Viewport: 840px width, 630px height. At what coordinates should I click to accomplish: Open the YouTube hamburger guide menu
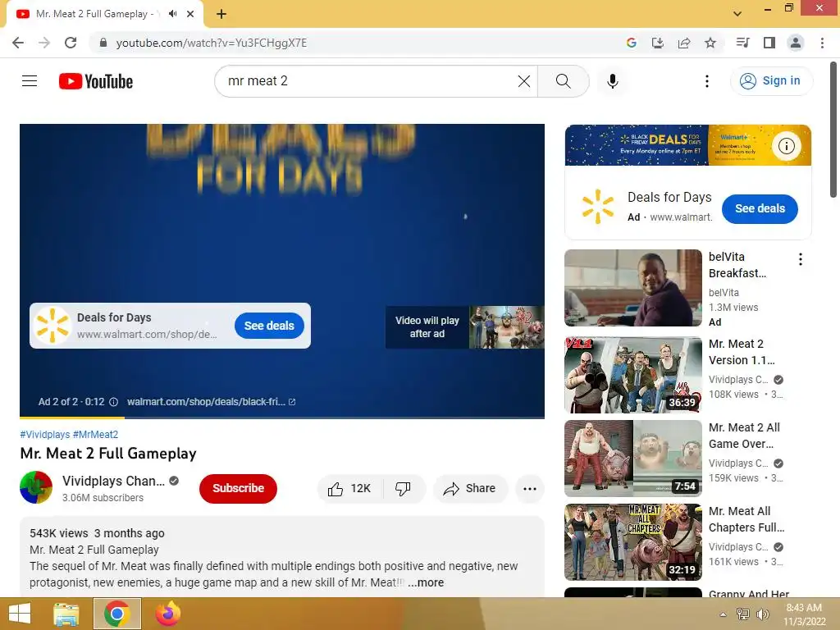pyautogui.click(x=30, y=81)
